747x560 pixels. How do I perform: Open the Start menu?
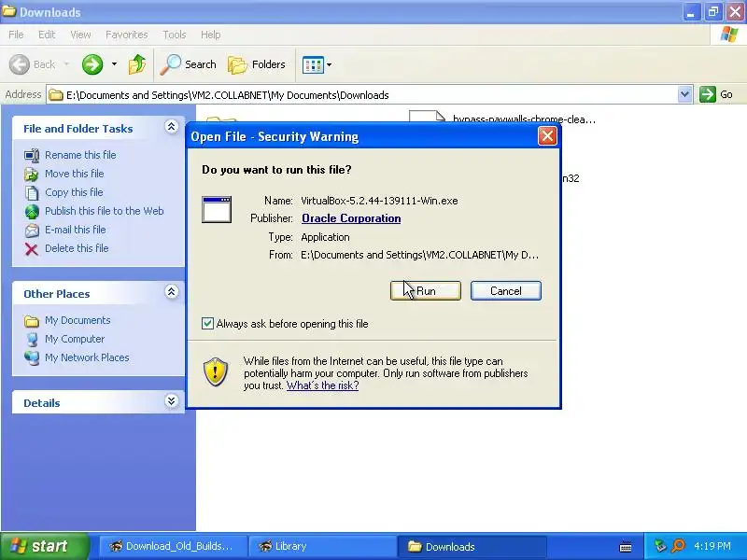click(x=45, y=546)
